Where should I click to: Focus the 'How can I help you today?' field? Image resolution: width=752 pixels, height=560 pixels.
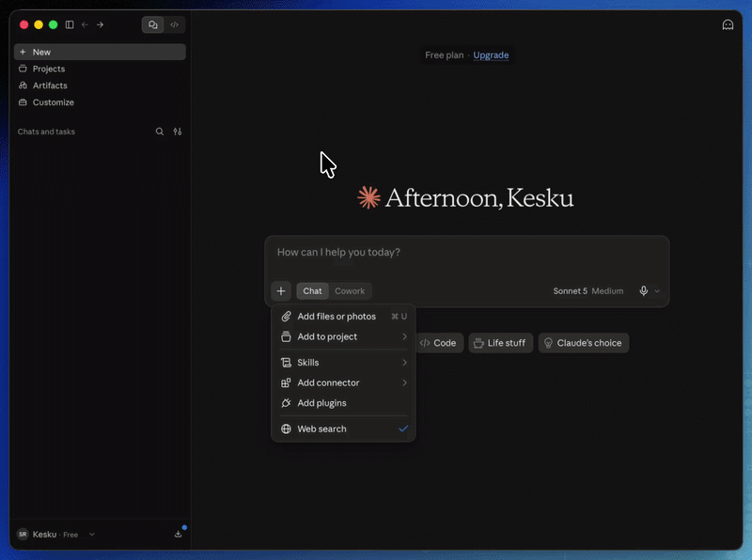466,252
